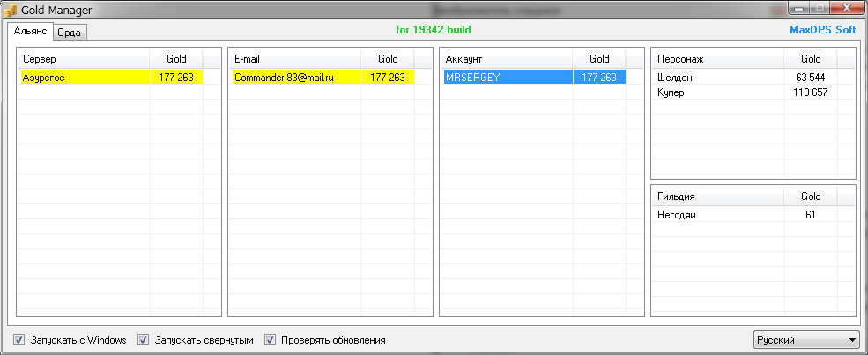Viewport: 868px width, 355px height.
Task: Click the MaxDPS Soft link
Action: coord(824,29)
